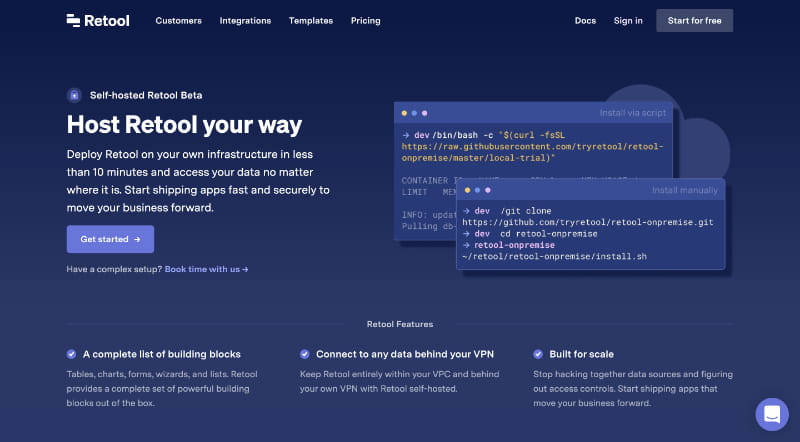Open the chat widget icon

tap(772, 414)
